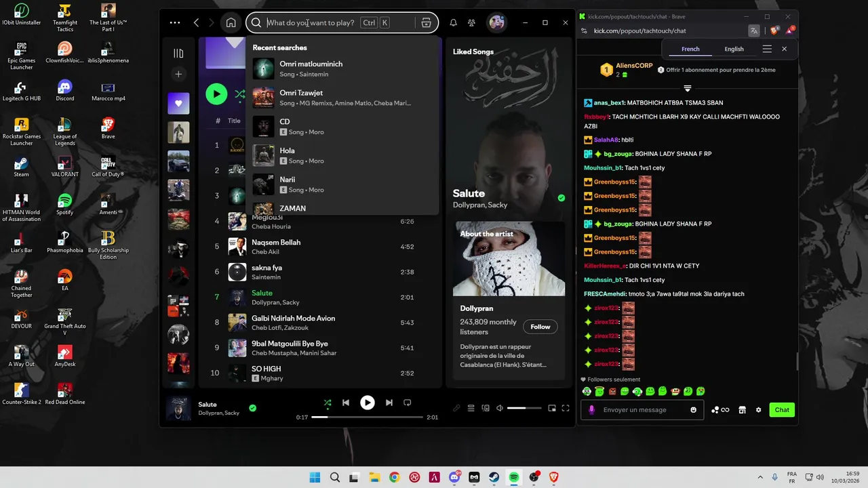Screen dimensions: 868x488
Task: Click the translate icon in the Brave address bar
Action: 754,30
